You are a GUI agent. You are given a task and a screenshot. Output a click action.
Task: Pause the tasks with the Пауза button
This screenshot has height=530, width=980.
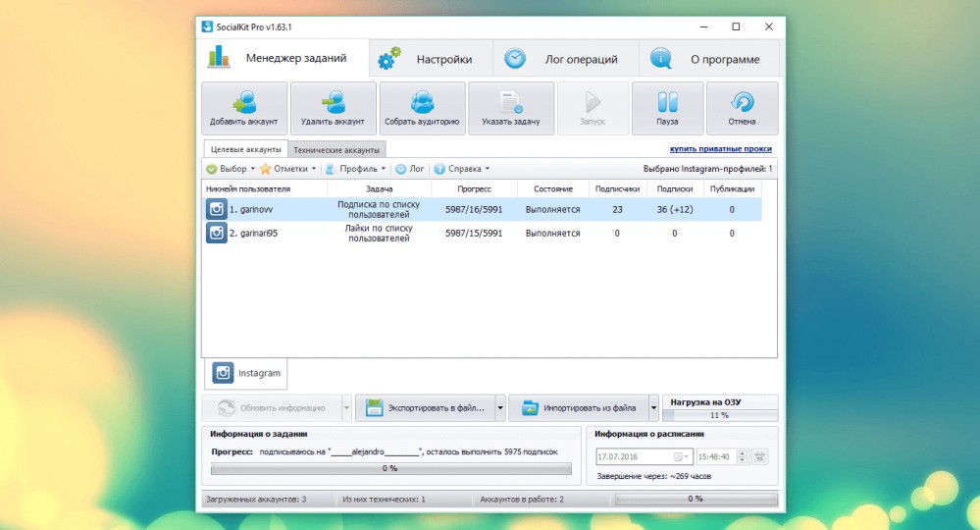click(667, 108)
